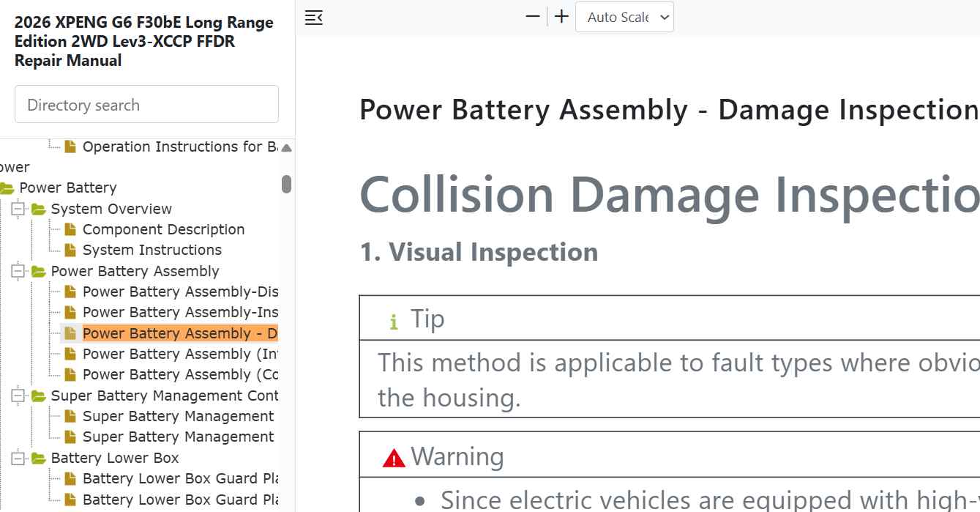Click the document icon beside System Instructions
The height and width of the screenshot is (512, 980).
click(70, 250)
